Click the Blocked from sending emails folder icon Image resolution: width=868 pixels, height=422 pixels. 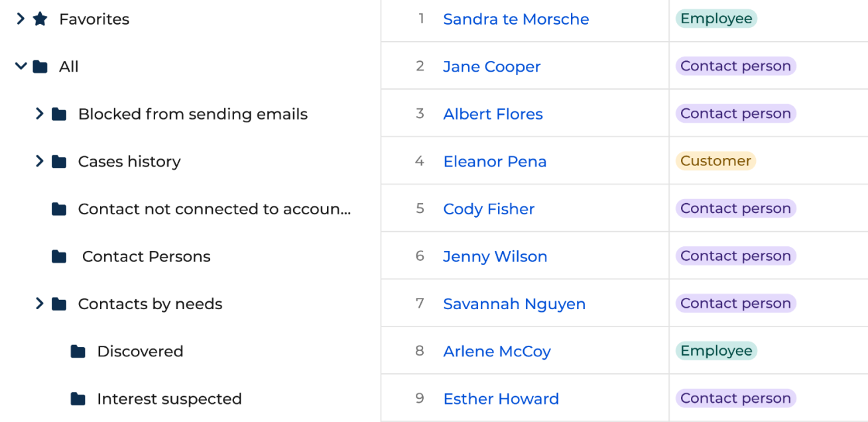tap(59, 114)
